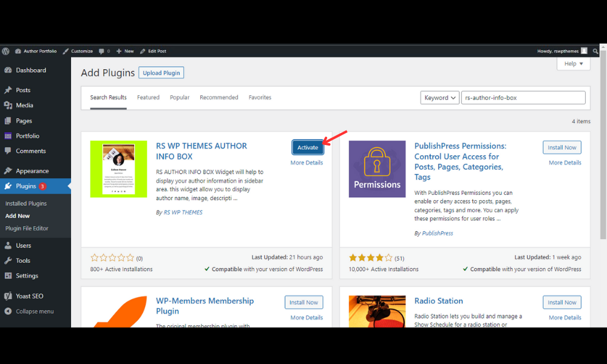Click the Radio Station title link
The image size is (607, 364).
point(439,301)
